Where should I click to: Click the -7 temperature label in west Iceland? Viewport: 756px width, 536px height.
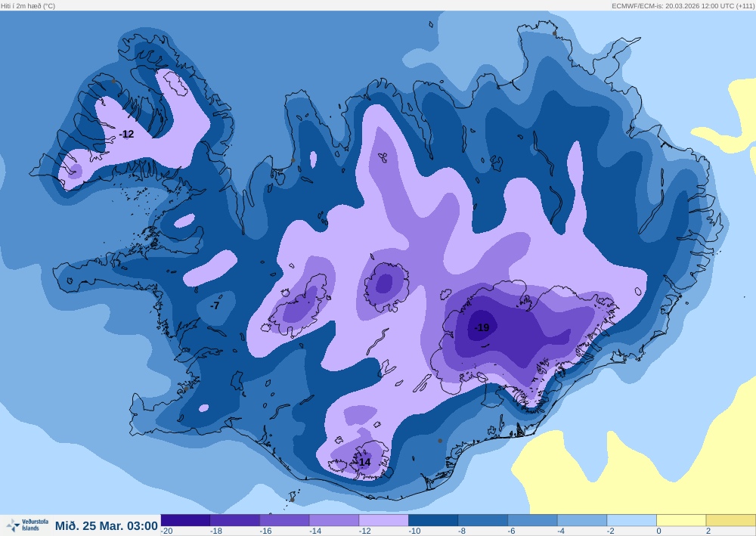[215, 305]
